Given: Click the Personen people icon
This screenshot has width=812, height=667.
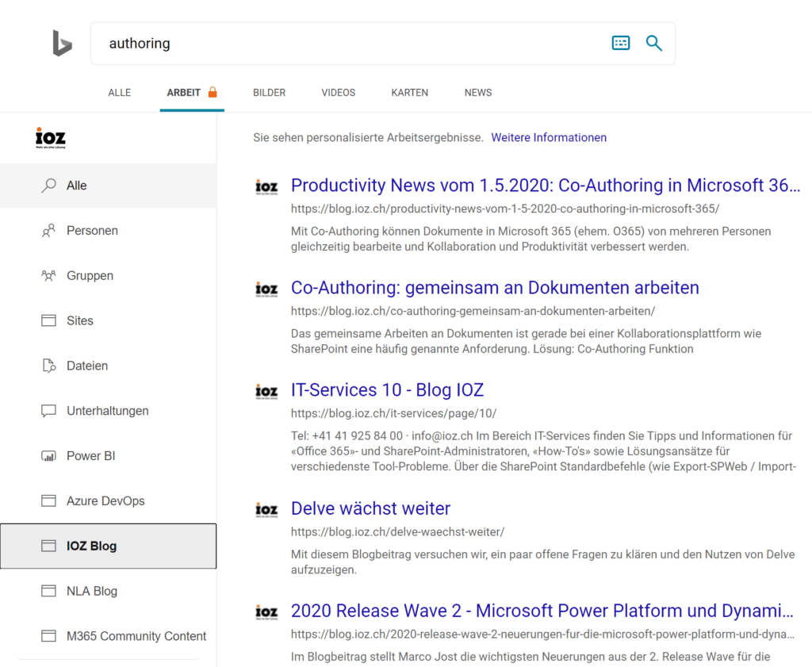Looking at the screenshot, I should tap(48, 231).
